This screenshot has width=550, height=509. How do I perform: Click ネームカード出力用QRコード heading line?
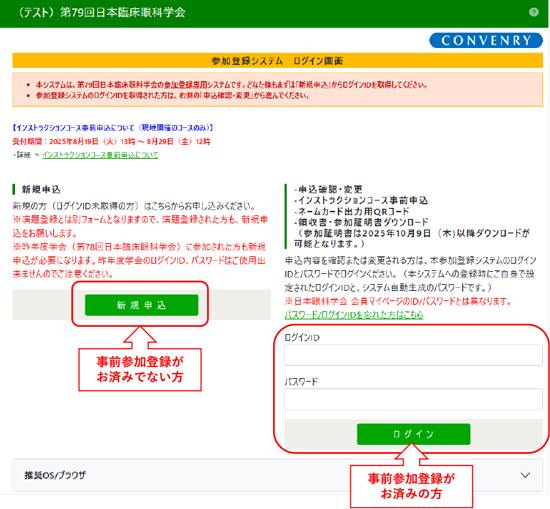coord(352,212)
